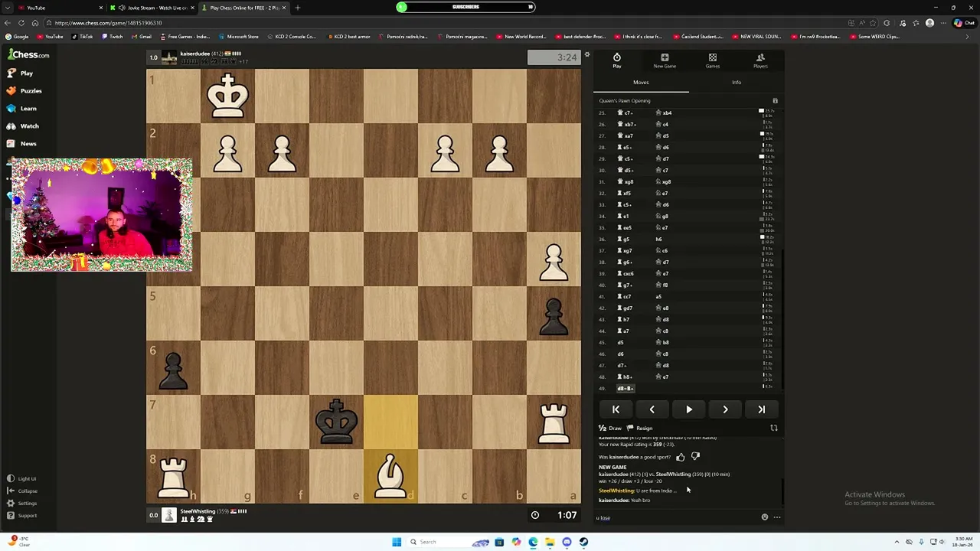
Task: Click move 49 d8=B+ in the move list
Action: 626,389
